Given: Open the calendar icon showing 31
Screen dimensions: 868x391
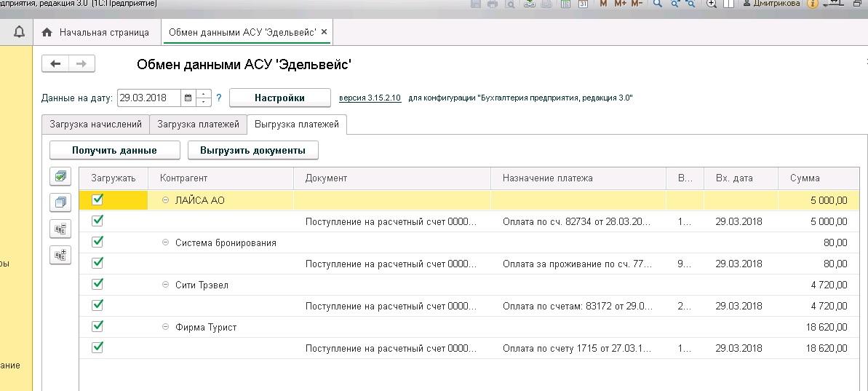Looking at the screenshot, I should [x=582, y=4].
